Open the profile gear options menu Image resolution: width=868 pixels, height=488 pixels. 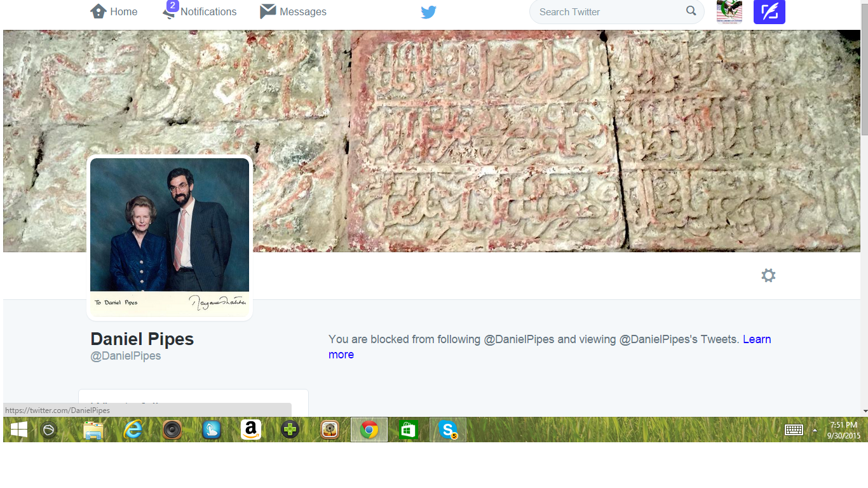tap(768, 275)
